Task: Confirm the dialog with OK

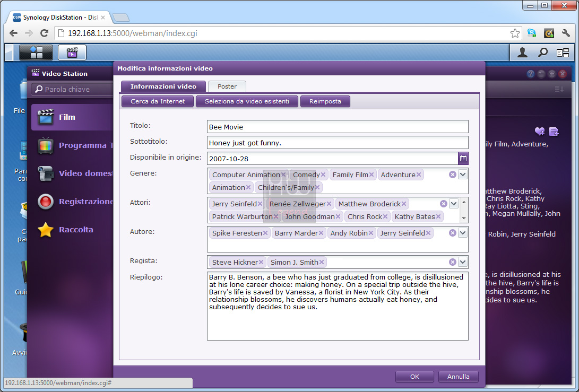Action: tap(414, 377)
